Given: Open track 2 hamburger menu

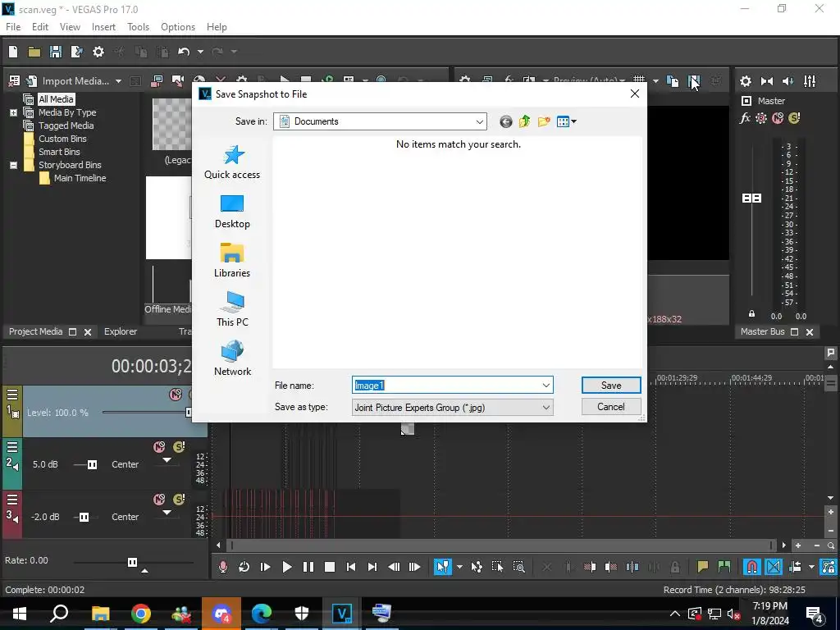Looking at the screenshot, I should (x=12, y=447).
